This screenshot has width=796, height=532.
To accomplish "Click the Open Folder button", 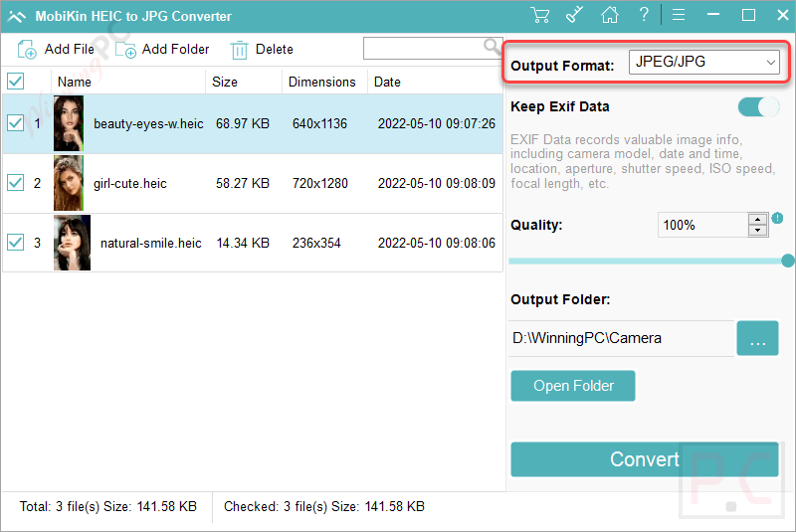I will [573, 386].
